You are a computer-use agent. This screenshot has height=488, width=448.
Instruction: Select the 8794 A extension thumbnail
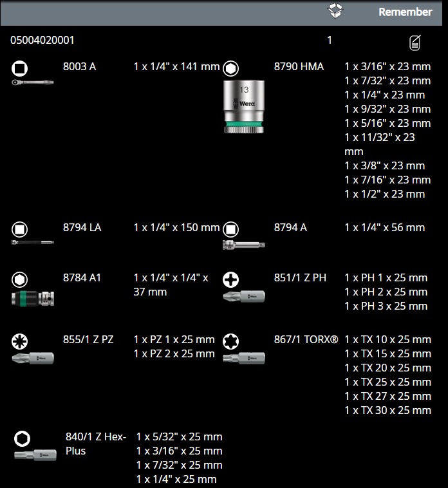(x=243, y=244)
